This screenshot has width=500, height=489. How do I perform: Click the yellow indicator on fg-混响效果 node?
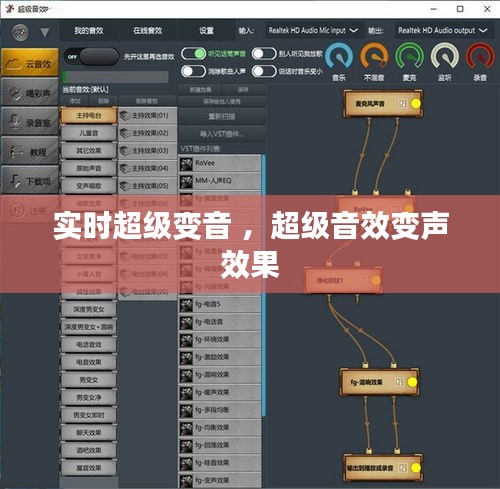[412, 382]
